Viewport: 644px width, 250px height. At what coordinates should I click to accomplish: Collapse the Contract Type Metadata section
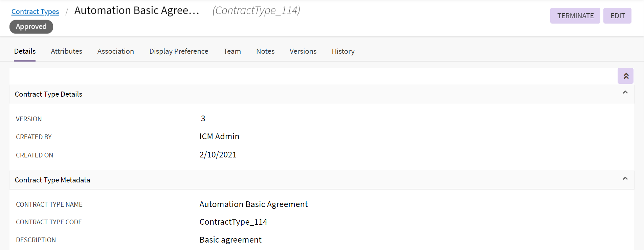625,179
